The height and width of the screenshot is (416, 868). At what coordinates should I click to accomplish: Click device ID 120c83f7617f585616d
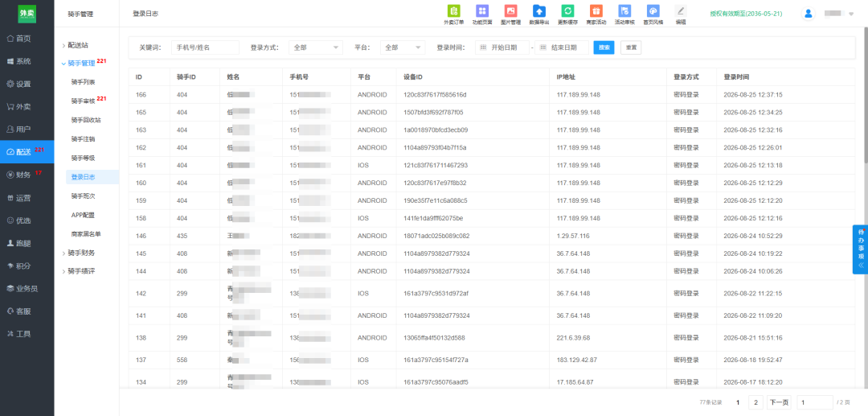pyautogui.click(x=435, y=95)
